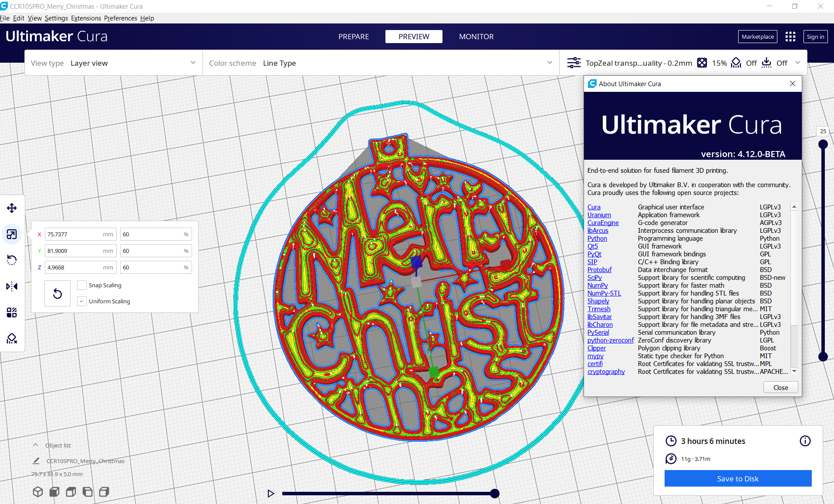Switch to 3D perspective view cube
This screenshot has height=504, width=834.
click(x=38, y=492)
